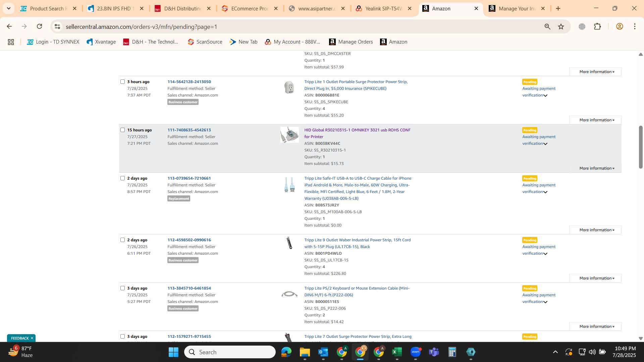Viewport: 644px width, 362px height.
Task: Show hidden system tray icons
Action: 555,352
